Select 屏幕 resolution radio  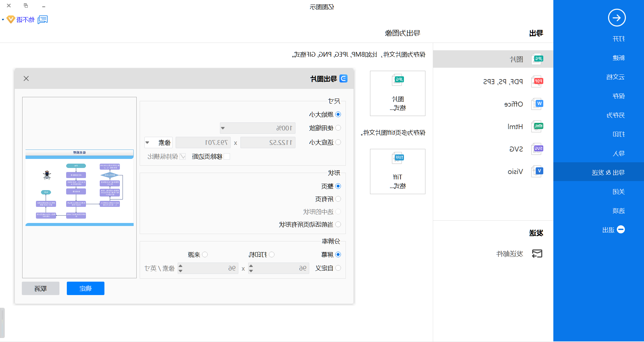338,254
